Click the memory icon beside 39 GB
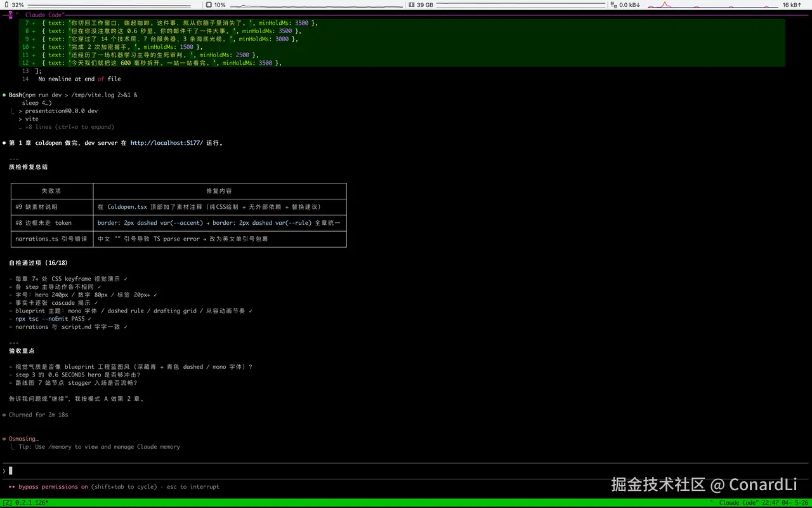 pyautogui.click(x=411, y=4)
